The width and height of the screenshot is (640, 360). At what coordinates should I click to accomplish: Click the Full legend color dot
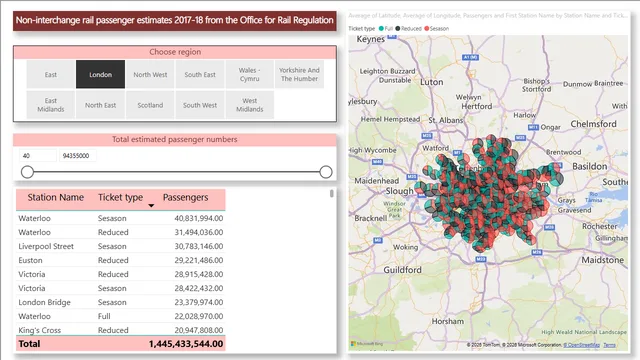(381, 29)
